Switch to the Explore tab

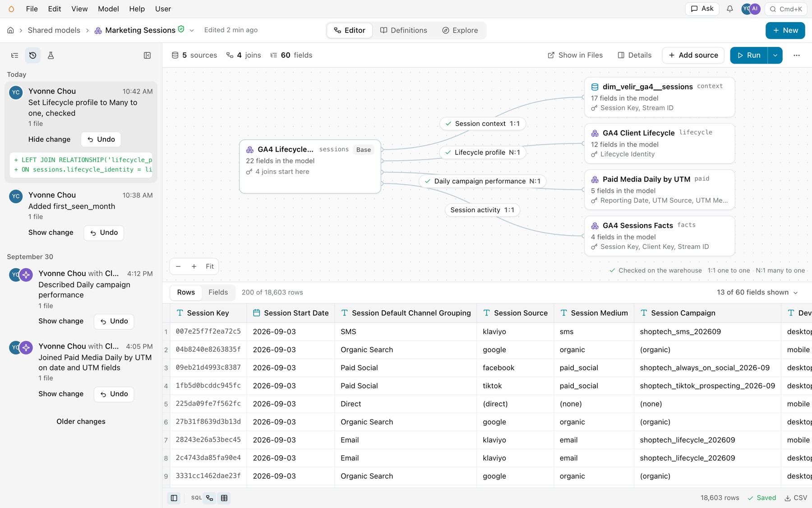(460, 30)
